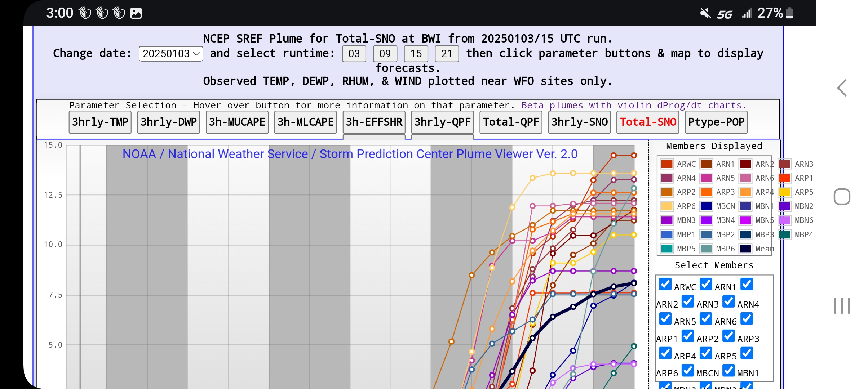
Task: Open the Change date dropdown 20250103
Action: click(x=171, y=54)
